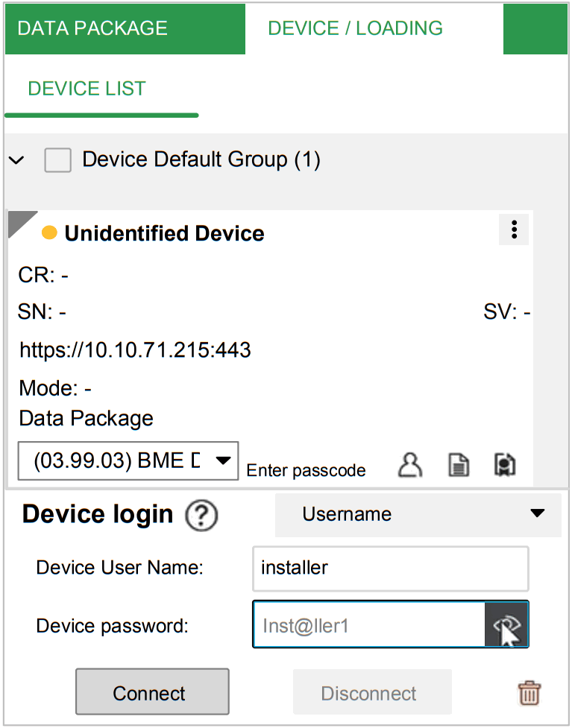This screenshot has width=572, height=728.
Task: Click the user account icon next to Enter passcode
Action: (409, 464)
